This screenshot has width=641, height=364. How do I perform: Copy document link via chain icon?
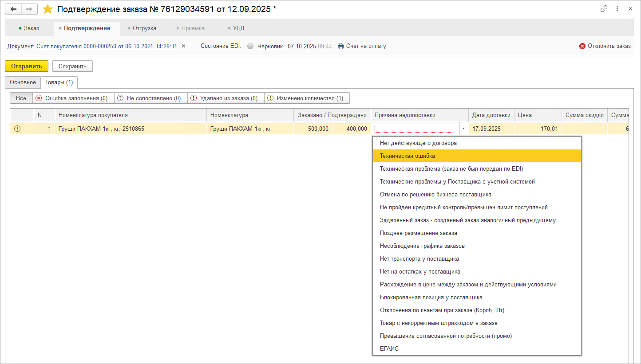coord(604,9)
